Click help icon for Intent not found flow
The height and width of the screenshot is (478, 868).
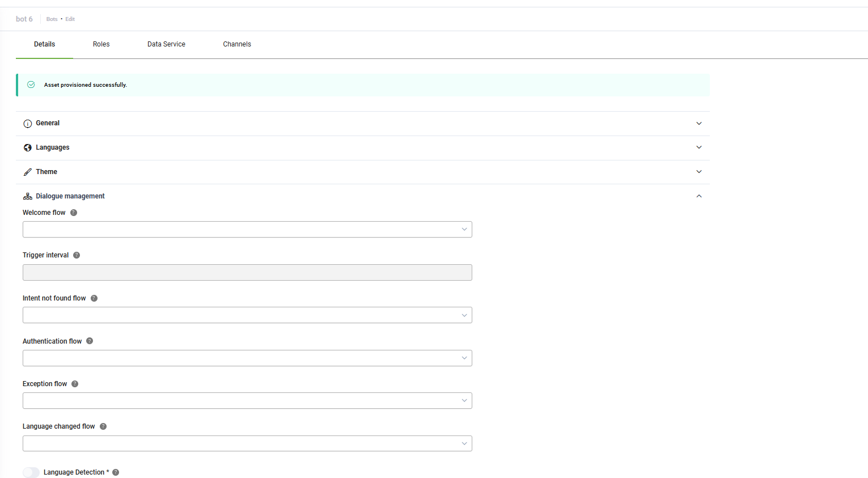pos(94,298)
